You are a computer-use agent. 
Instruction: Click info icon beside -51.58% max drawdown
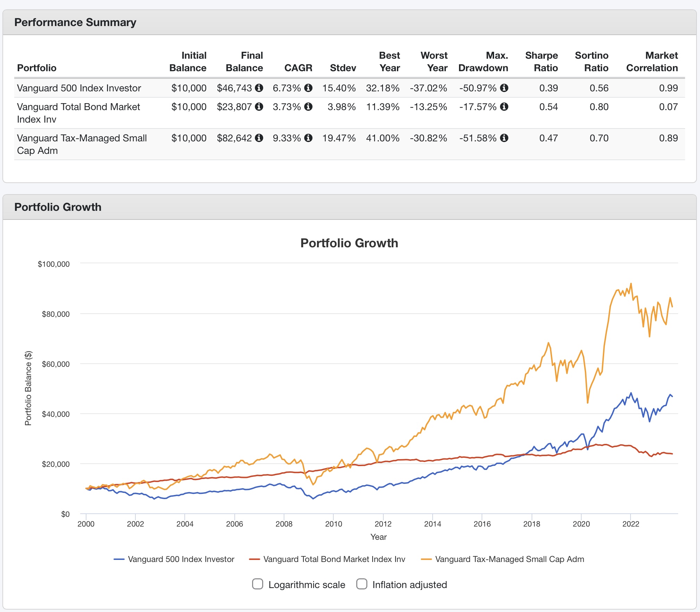pos(504,138)
